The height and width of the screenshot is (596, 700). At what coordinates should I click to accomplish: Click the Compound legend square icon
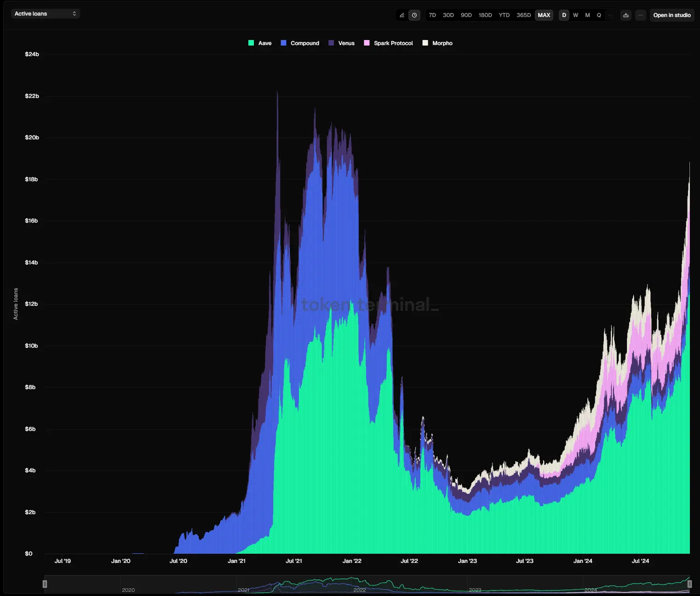pyautogui.click(x=283, y=43)
